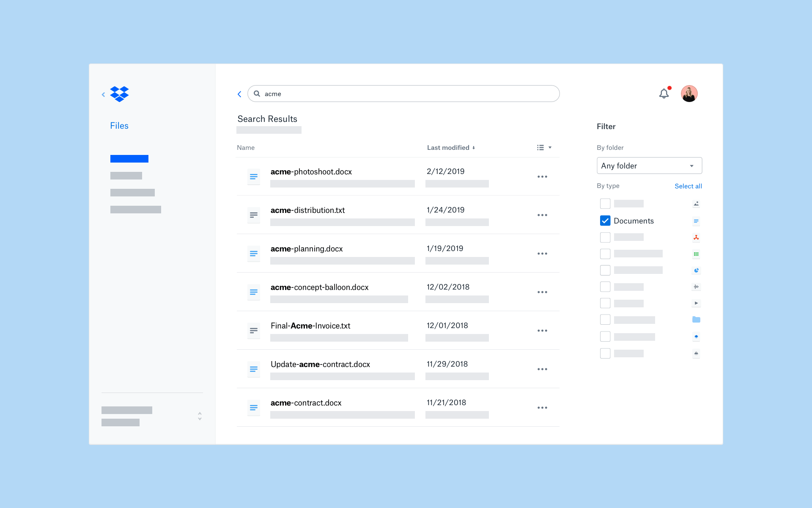Toggle the third unchecked filter type checkbox

click(605, 254)
